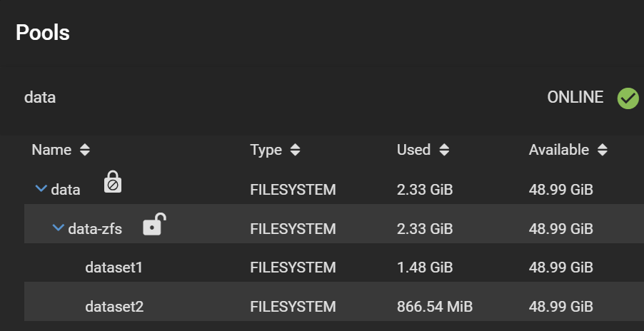The height and width of the screenshot is (331, 644).
Task: Click the Available column header label
Action: [558, 150]
